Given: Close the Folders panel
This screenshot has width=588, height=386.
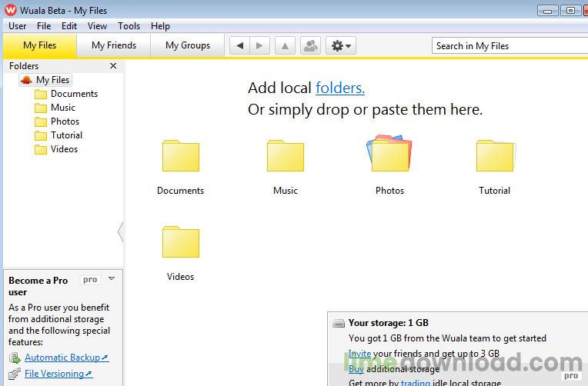Looking at the screenshot, I should (x=114, y=66).
